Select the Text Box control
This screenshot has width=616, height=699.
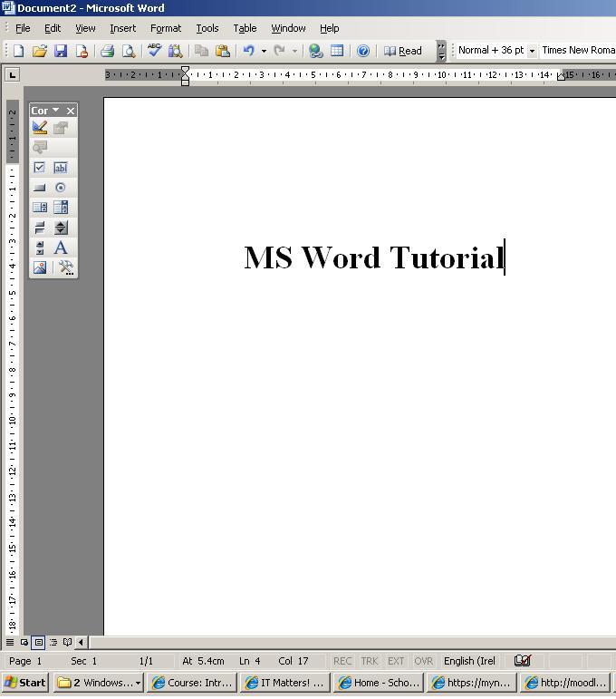point(61,168)
